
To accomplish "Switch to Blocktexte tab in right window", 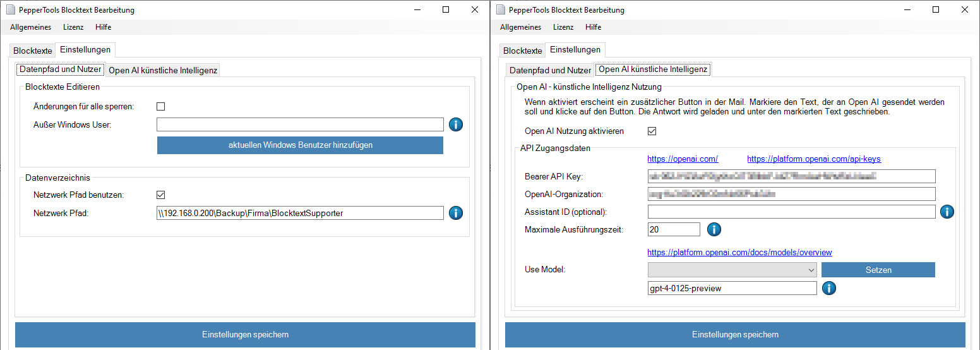I will click(523, 51).
